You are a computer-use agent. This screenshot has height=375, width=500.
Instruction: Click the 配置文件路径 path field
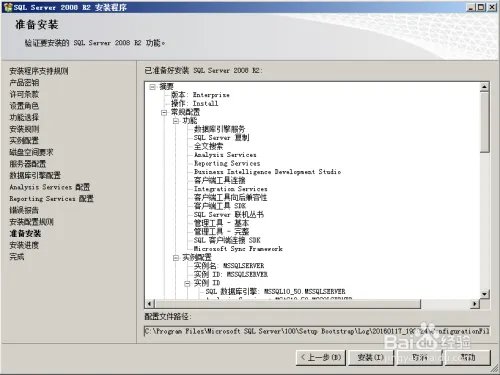point(317,331)
